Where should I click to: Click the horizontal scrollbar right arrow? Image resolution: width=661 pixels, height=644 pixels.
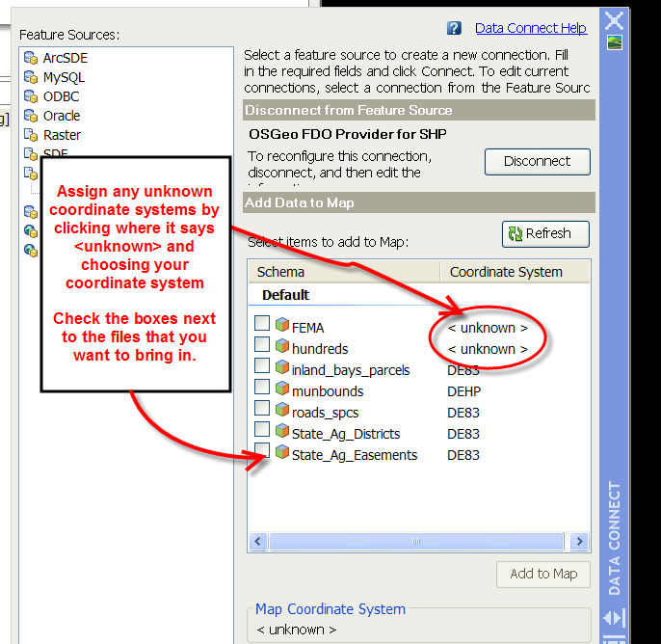pos(579,542)
